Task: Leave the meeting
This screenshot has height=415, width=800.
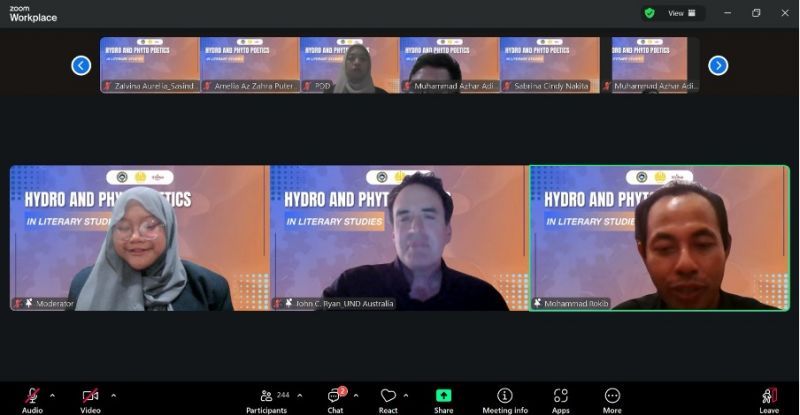Action: (768, 396)
